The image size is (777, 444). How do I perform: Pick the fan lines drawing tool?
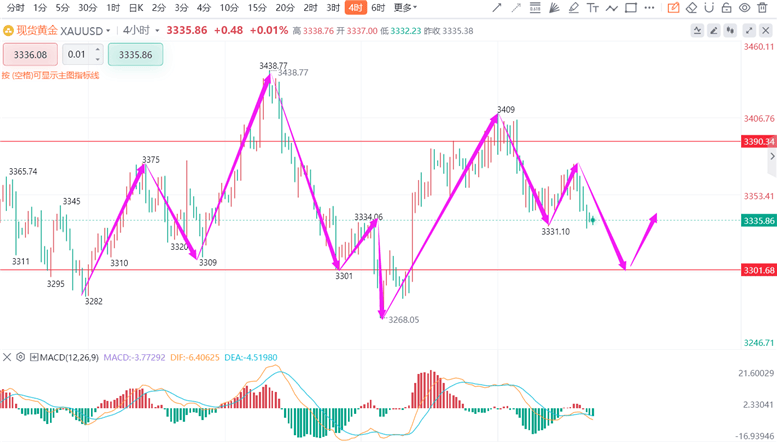[554, 7]
